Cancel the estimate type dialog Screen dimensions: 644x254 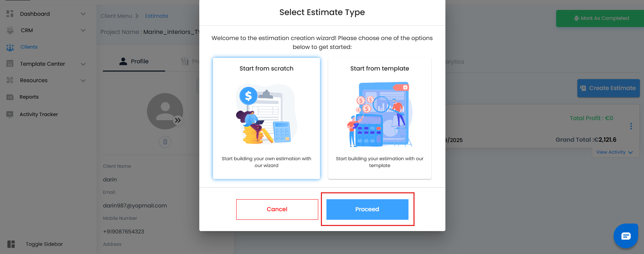(277, 209)
